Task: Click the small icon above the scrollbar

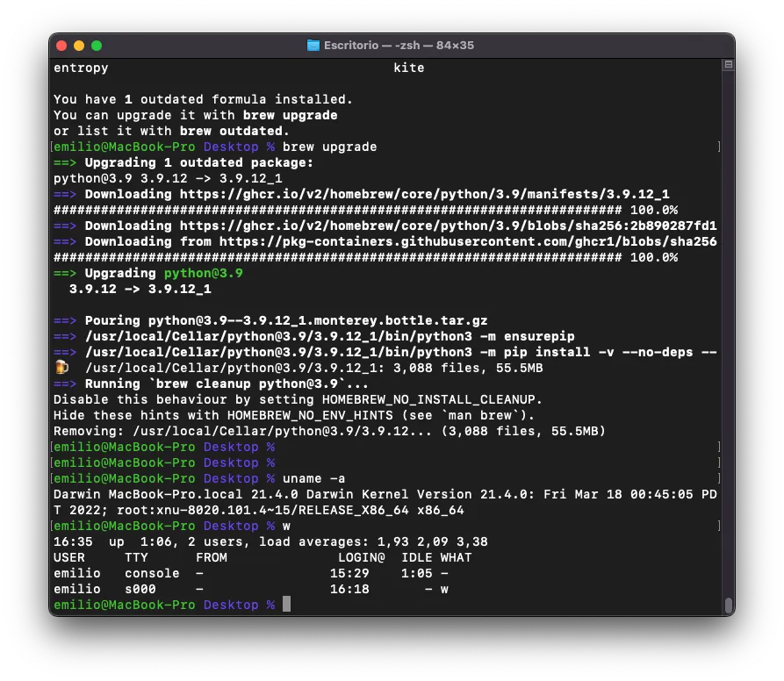Action: coord(729,64)
